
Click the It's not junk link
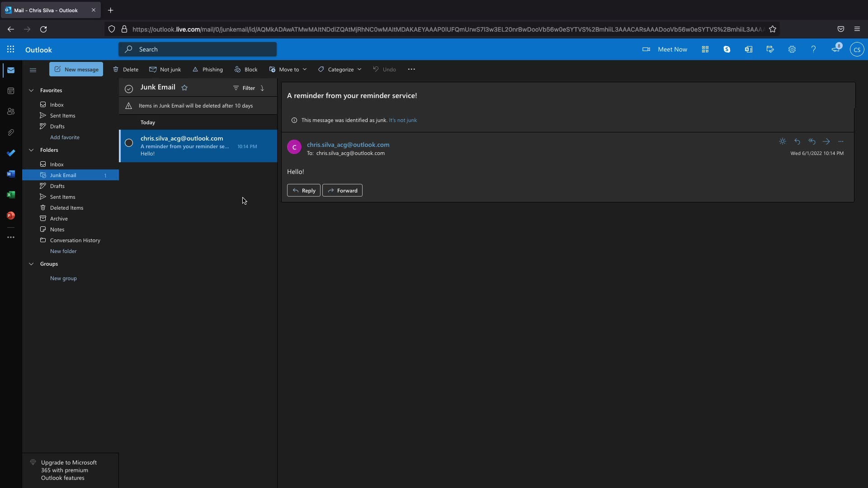403,120
